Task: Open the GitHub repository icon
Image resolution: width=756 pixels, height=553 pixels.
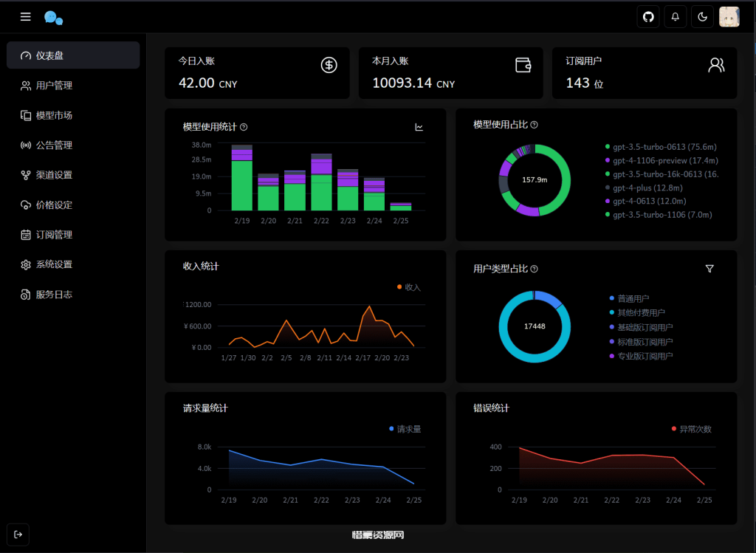Action: (648, 17)
